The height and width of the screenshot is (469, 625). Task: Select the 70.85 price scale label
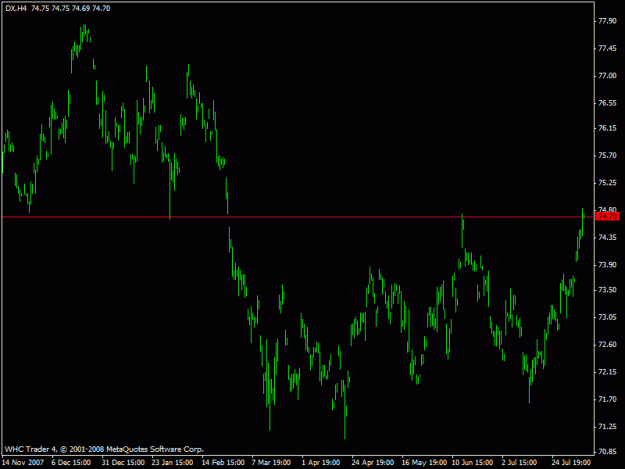607,452
